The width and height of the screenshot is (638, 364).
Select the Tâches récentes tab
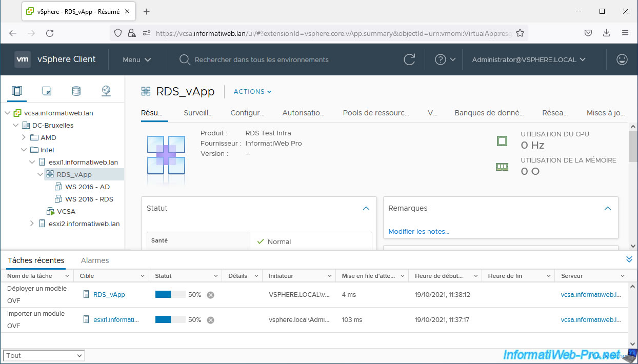(36, 260)
